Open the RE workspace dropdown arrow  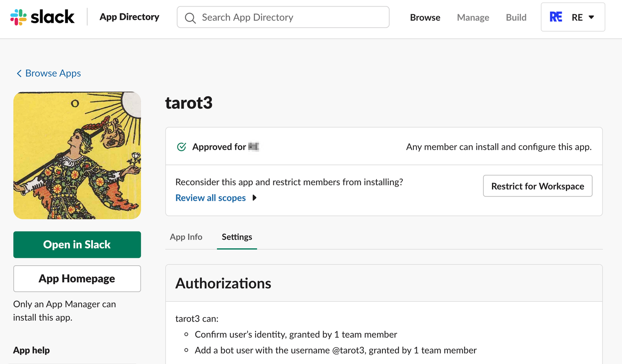point(591,17)
